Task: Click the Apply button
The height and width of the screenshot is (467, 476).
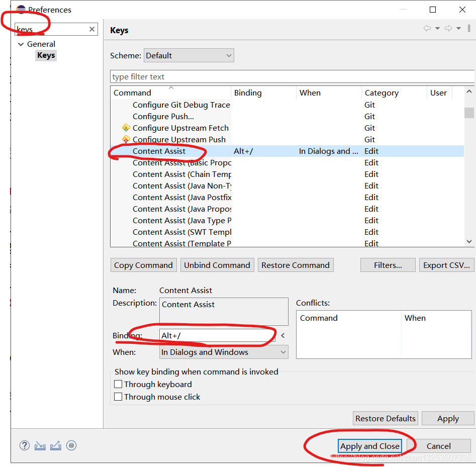Action: 448,418
